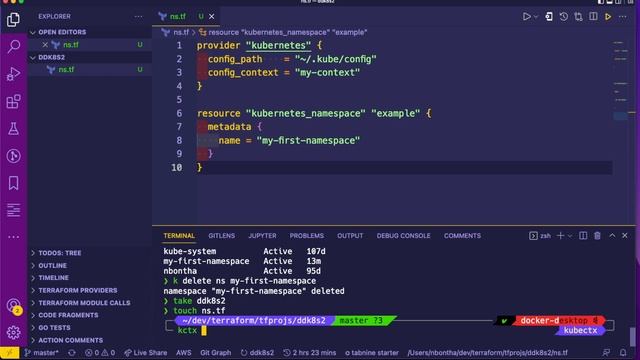Click the yellow run icon in editor toolbar
This screenshot has height=360, width=640.
608,17
